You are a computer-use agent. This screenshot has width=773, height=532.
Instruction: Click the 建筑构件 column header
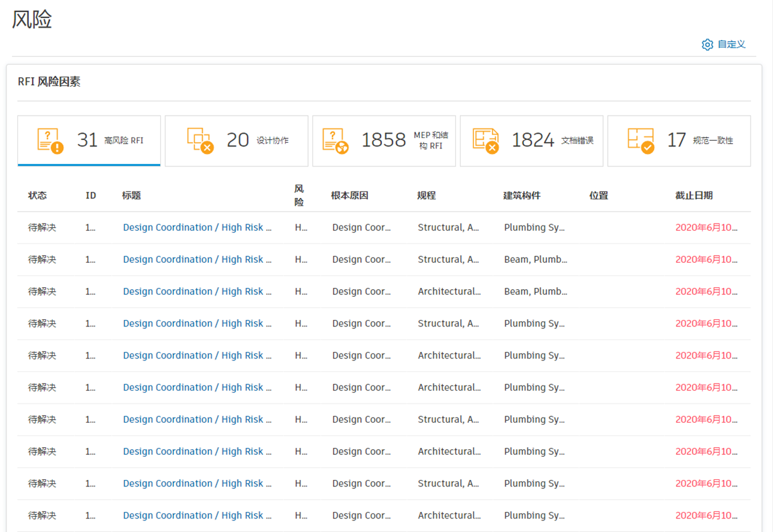tap(522, 195)
